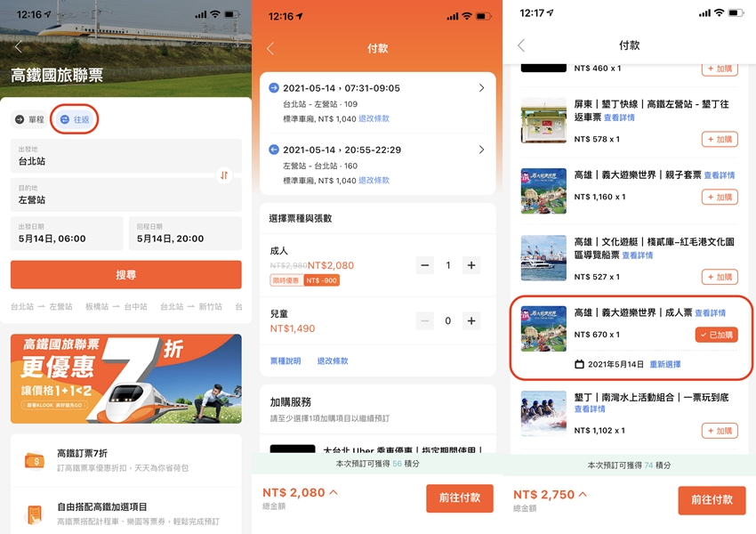Increase 成人 ticket count with plus
The image size is (756, 534).
[471, 265]
